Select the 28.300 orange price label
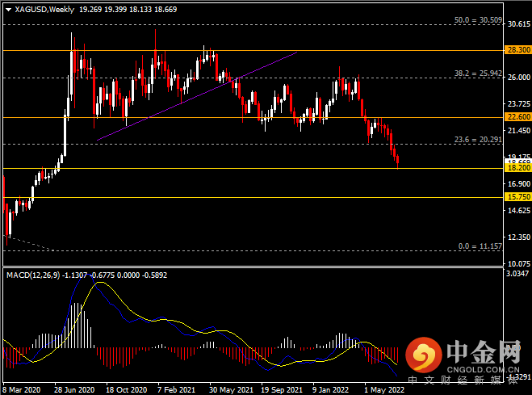This screenshot has width=532, height=395. 517,50
